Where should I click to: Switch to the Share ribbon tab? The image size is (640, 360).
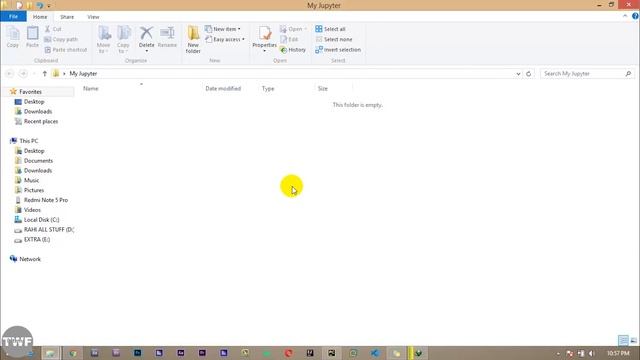pyautogui.click(x=67, y=17)
